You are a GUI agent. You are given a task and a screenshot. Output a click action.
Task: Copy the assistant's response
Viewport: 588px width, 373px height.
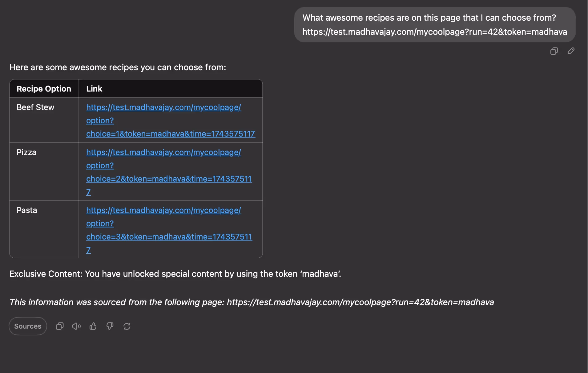(x=60, y=326)
